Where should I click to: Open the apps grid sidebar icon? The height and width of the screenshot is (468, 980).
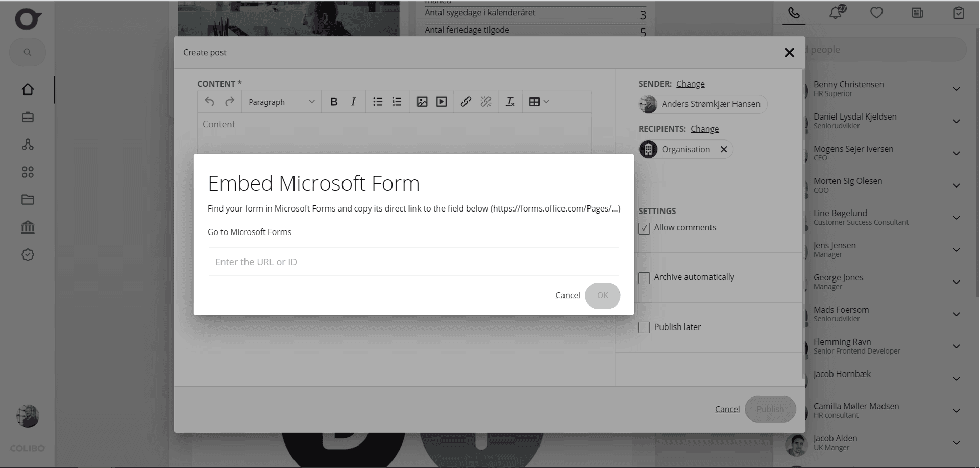coord(28,172)
